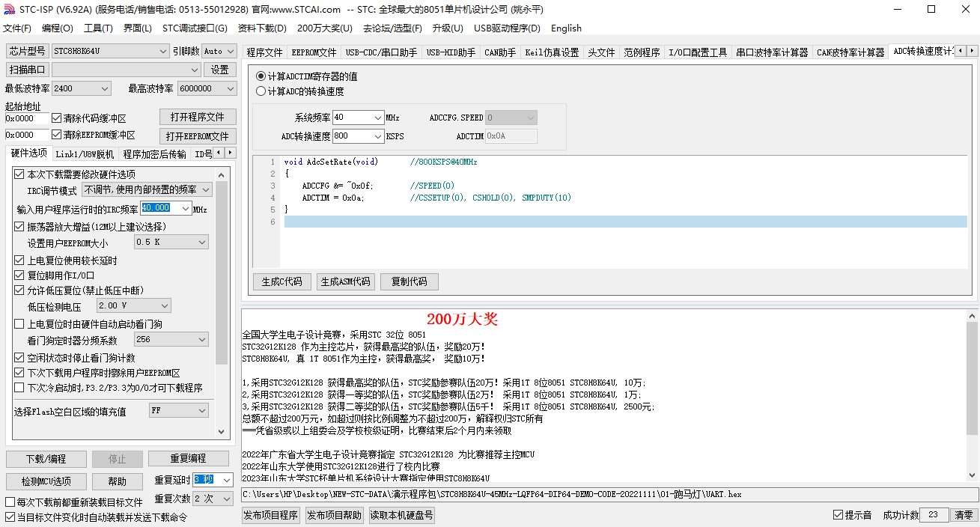Click the 生成ASM代码 button
Screen dimensions: 980x527
345,281
